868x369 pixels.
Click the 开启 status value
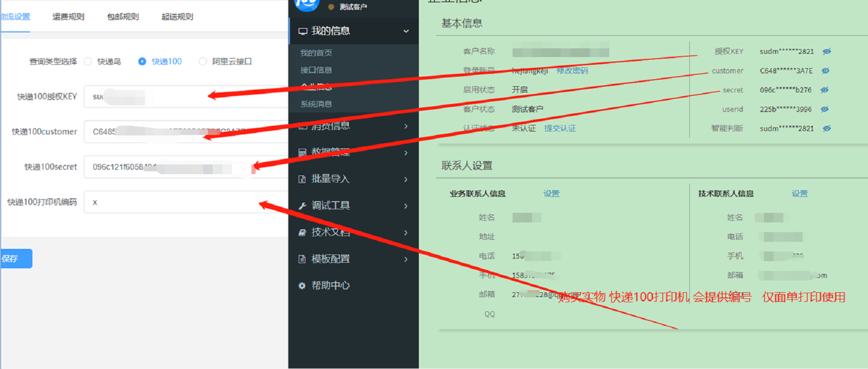coord(520,90)
